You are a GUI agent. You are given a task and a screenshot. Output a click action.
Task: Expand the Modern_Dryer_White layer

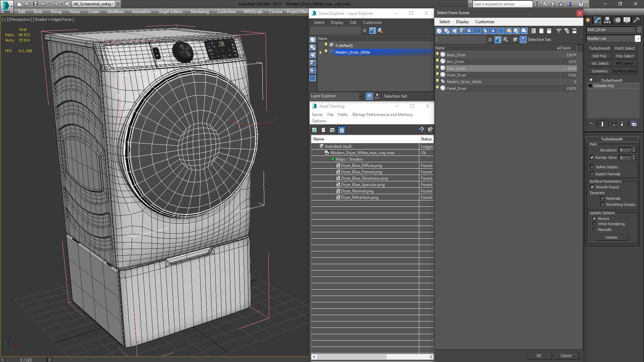[x=321, y=52]
